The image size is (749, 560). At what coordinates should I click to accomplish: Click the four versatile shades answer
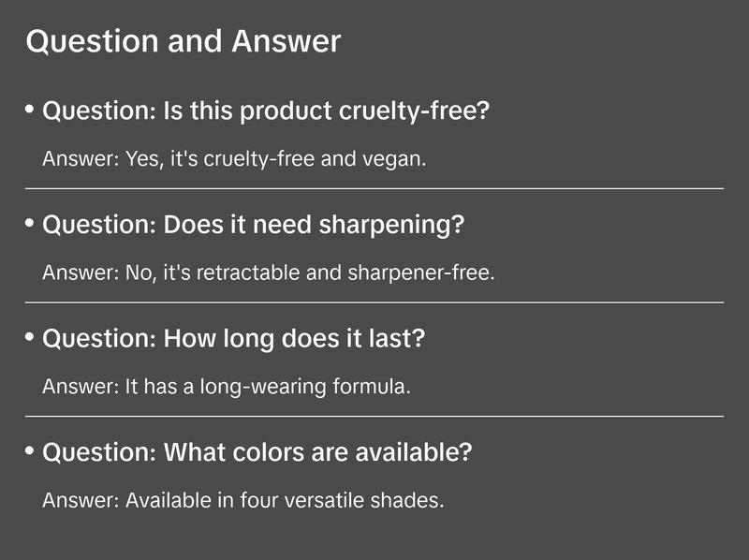click(x=242, y=501)
